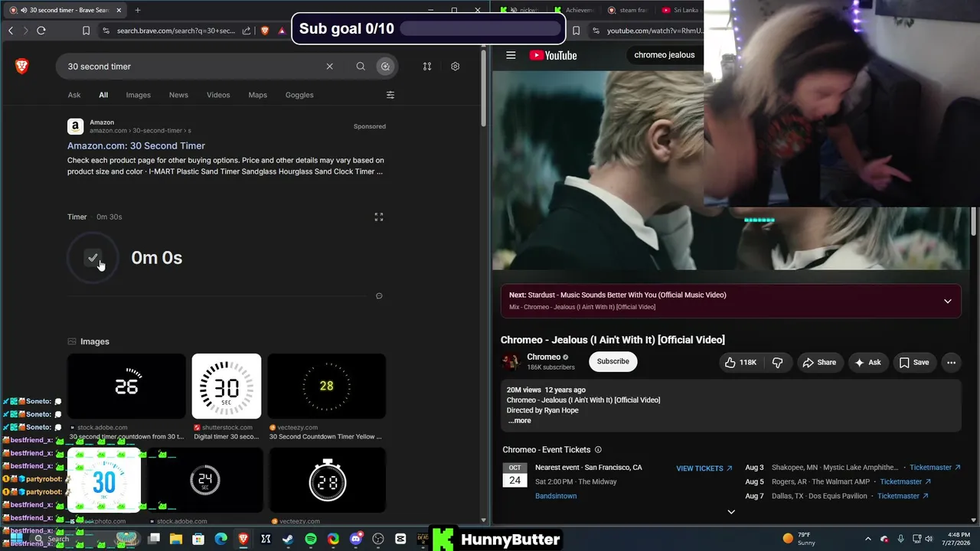Switch to the Videos search tab

(x=218, y=95)
